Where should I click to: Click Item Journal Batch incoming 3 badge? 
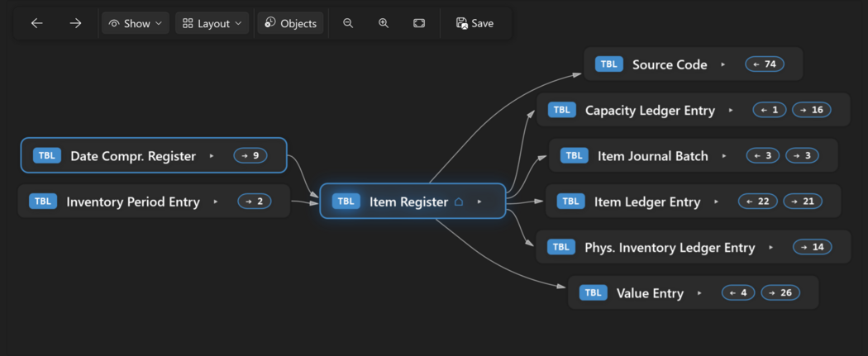(763, 156)
